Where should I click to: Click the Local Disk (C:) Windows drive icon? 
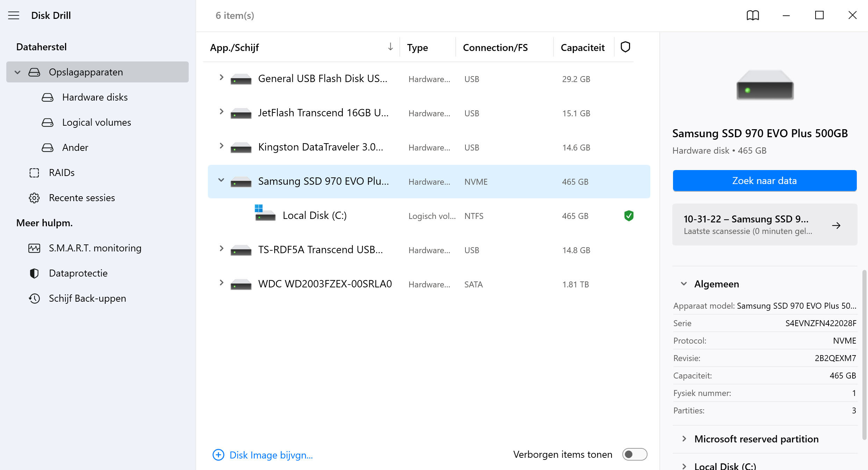[265, 213]
